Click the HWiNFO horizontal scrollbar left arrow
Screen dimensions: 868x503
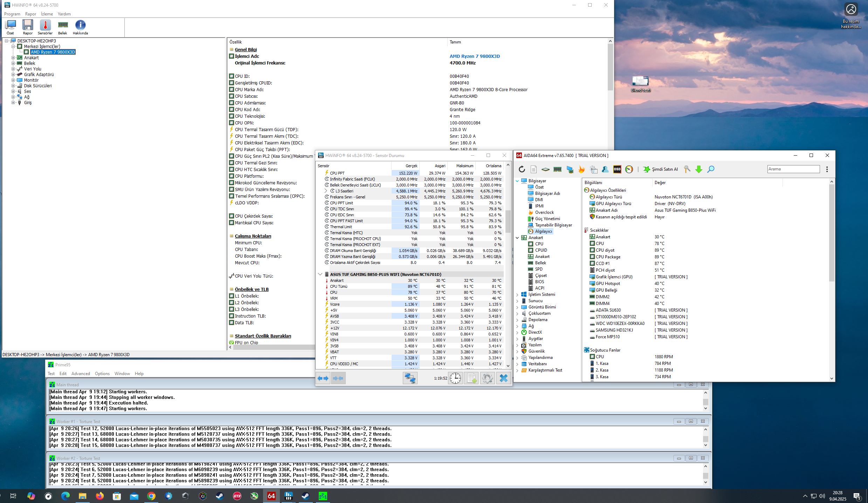230,347
